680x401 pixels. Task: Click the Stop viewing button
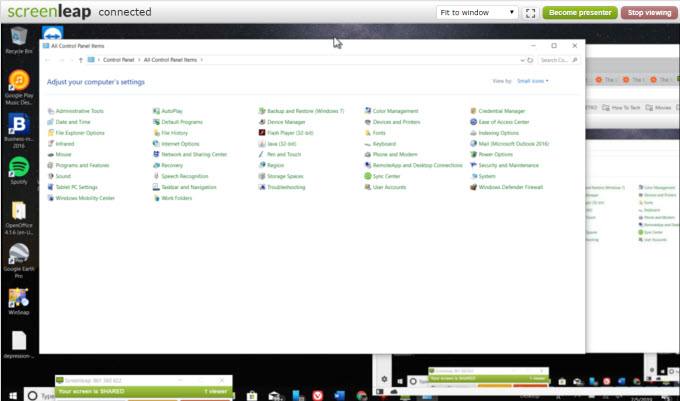649,13
